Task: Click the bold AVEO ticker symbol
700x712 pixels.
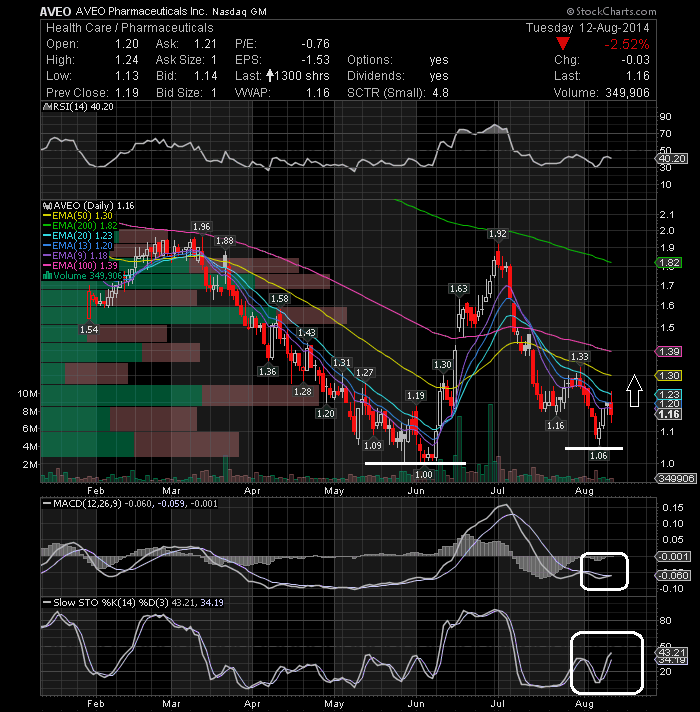Action: point(55,12)
